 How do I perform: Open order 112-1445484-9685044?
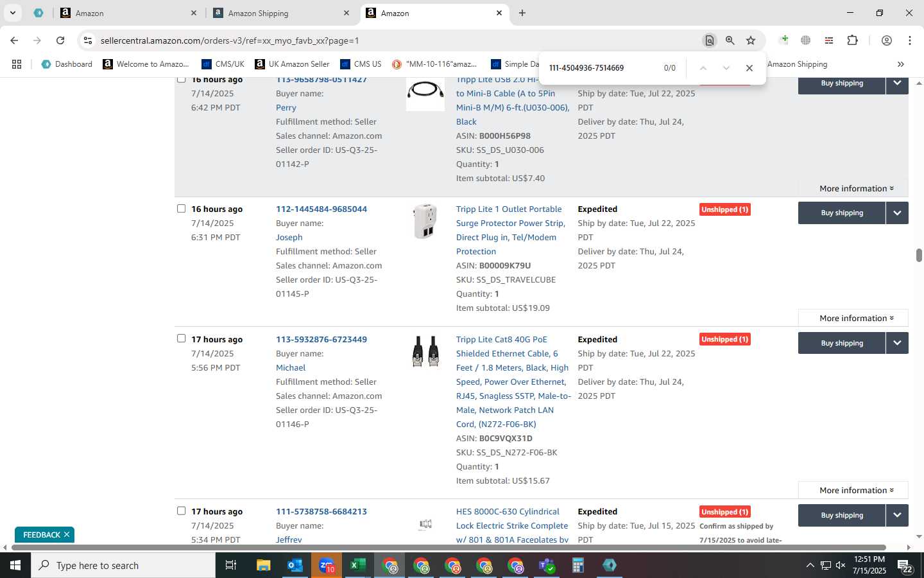321,209
